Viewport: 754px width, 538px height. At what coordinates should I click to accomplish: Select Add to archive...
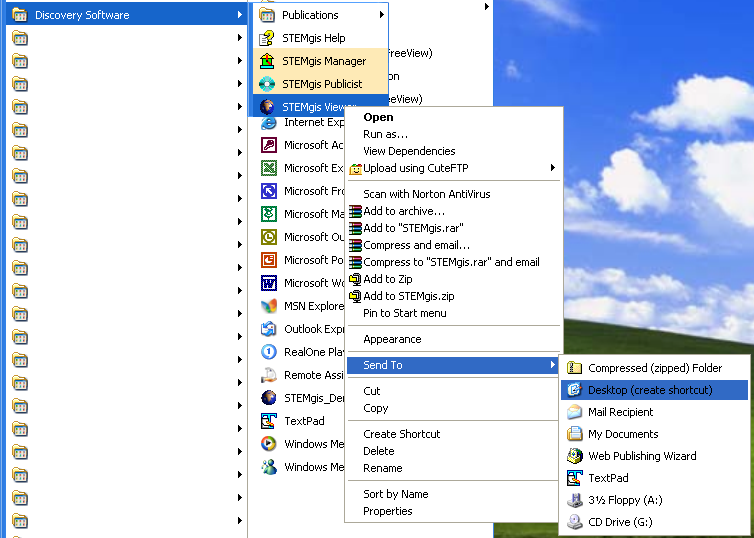coord(404,211)
